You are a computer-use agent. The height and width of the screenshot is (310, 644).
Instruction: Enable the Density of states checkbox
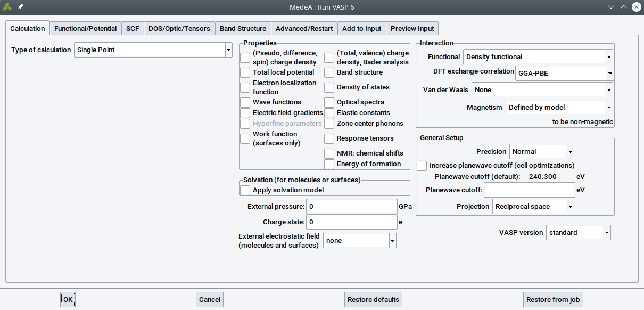[x=329, y=87]
